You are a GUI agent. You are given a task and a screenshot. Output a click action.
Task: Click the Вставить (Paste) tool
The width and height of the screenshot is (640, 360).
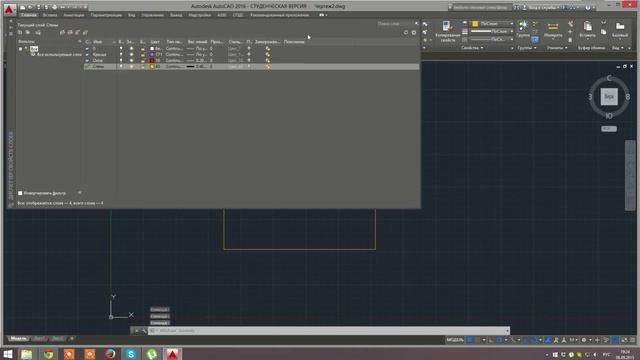[x=587, y=29]
